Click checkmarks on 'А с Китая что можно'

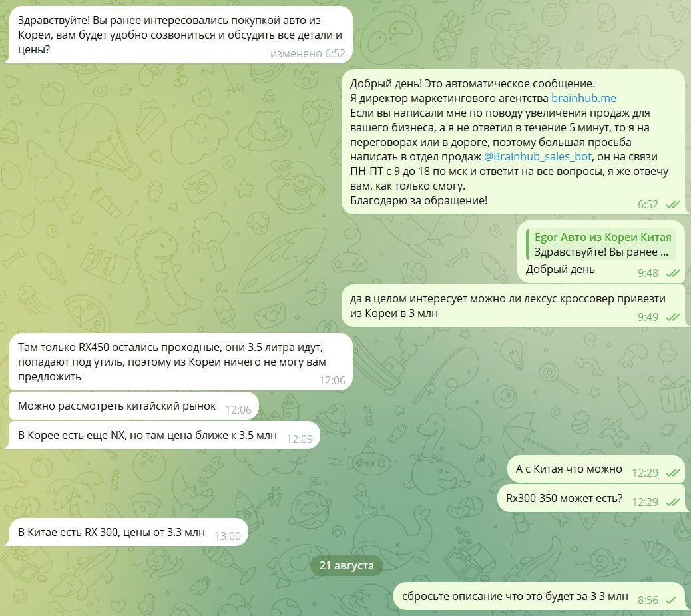[672, 473]
